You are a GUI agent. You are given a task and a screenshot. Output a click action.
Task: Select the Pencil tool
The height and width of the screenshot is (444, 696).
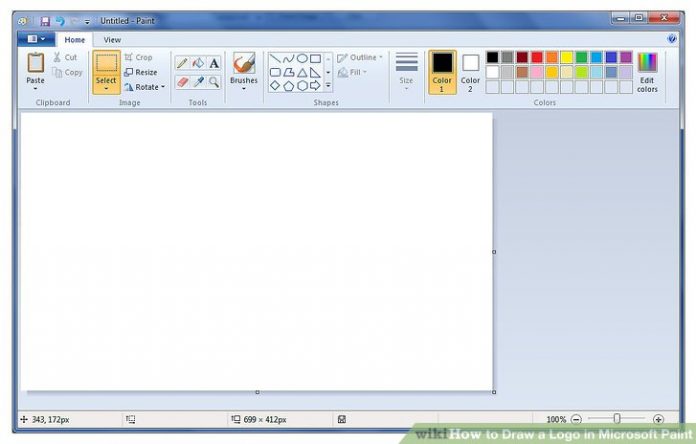click(182, 63)
